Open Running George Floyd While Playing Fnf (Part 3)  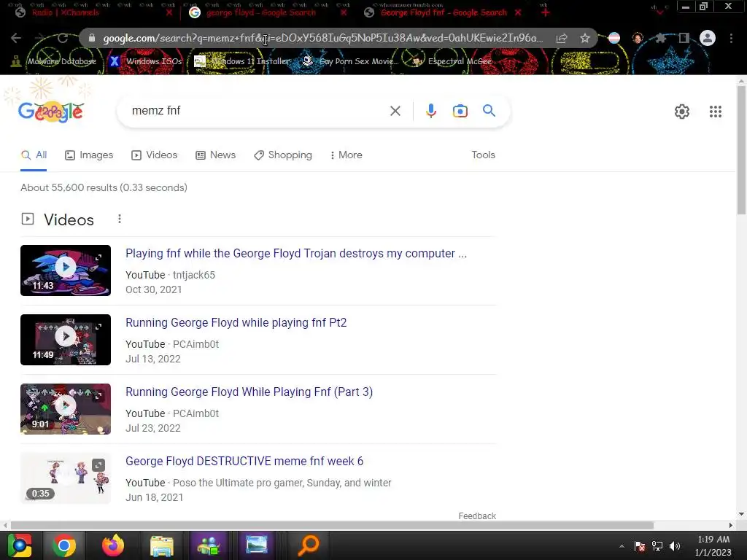(249, 392)
